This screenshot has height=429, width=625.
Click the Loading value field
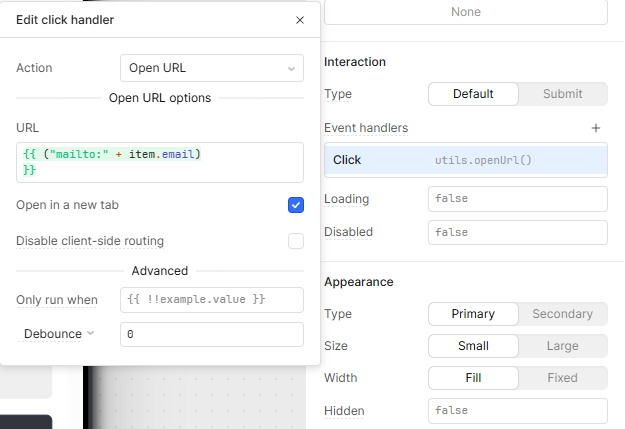tap(517, 199)
